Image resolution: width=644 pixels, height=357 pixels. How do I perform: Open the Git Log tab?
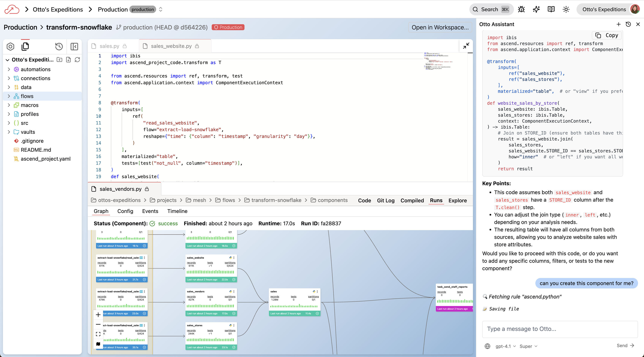(386, 200)
